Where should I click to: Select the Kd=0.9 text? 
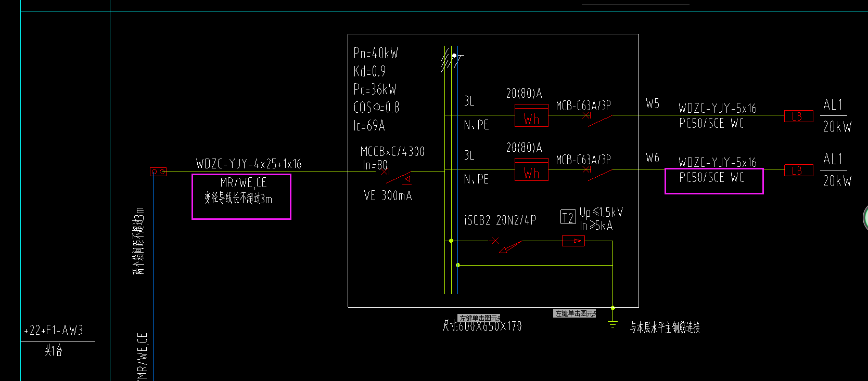pyautogui.click(x=369, y=71)
